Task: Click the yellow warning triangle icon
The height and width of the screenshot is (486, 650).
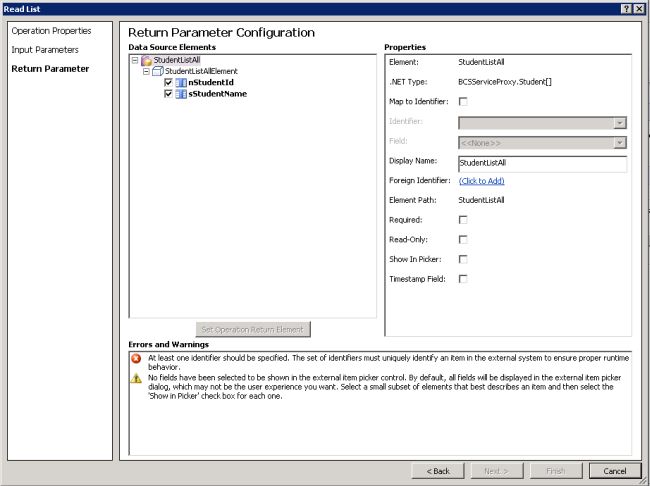Action: coord(136,378)
